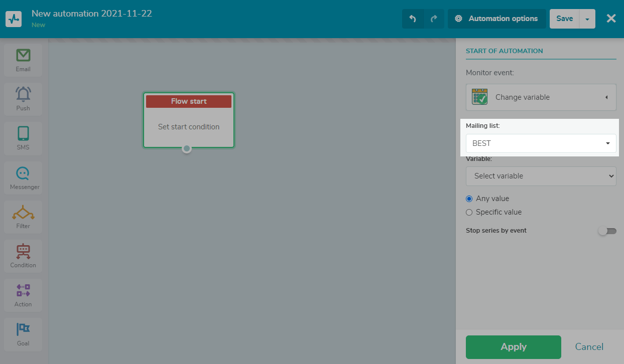This screenshot has width=624, height=364.
Task: Open the Change variable monitor event selector
Action: pos(541,97)
